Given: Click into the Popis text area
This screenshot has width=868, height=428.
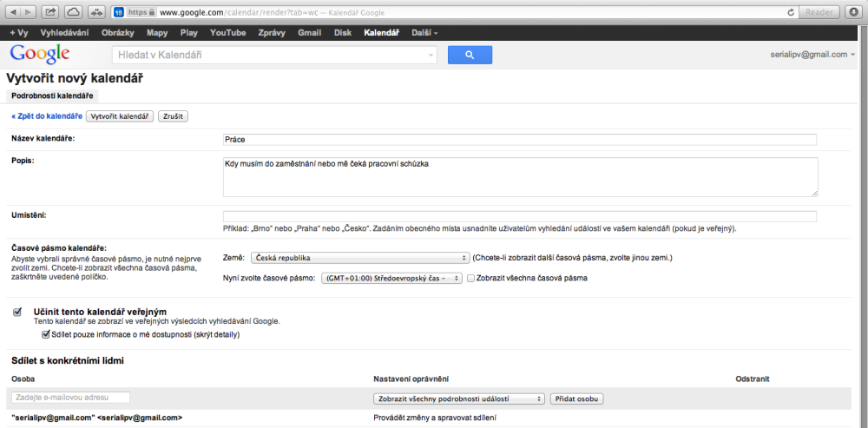Looking at the screenshot, I should (520, 177).
